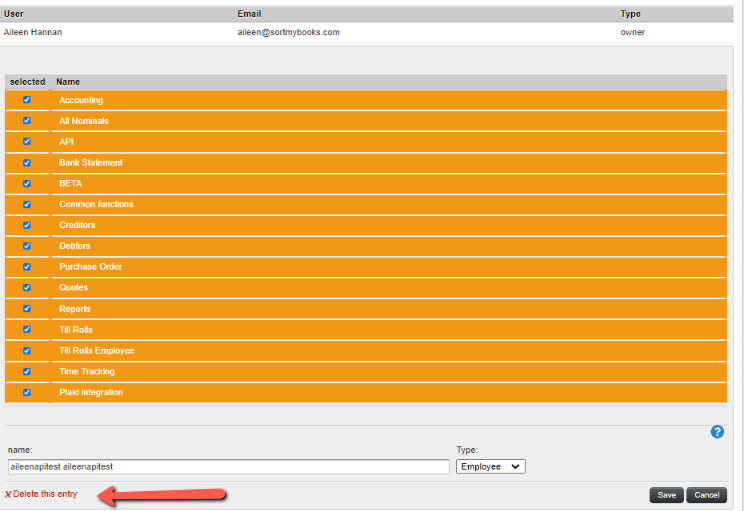Screen dimensions: 744x511
Task: Click the red X delete icon
Action: (x=8, y=495)
